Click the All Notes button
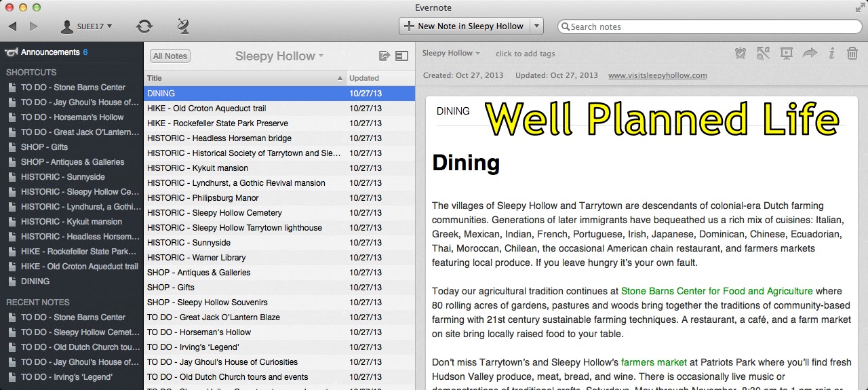 click(x=170, y=56)
